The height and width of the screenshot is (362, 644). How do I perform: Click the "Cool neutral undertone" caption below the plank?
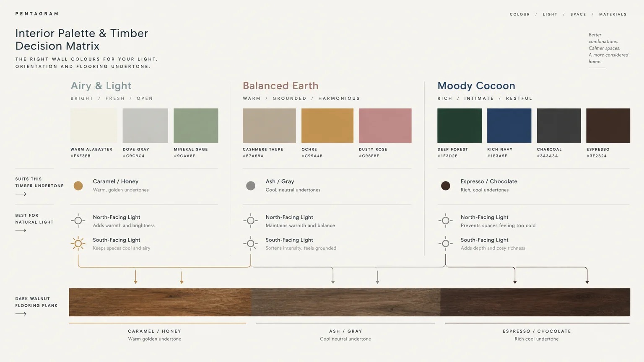[x=345, y=339]
